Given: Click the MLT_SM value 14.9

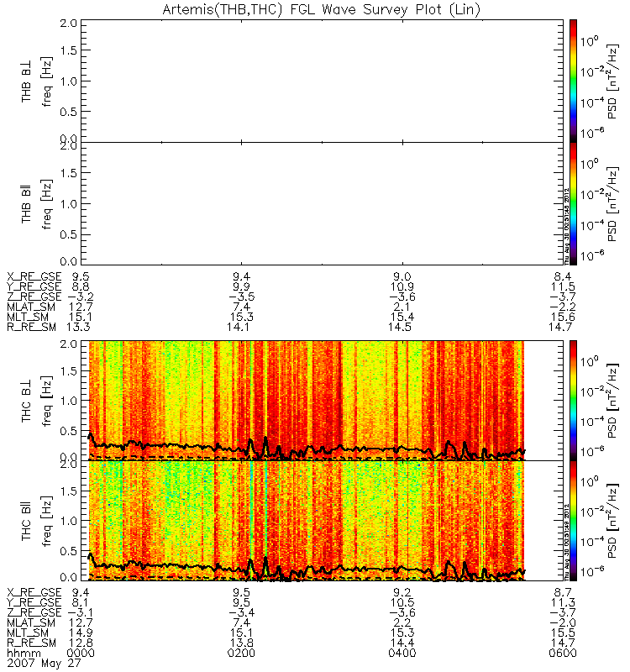Looking at the screenshot, I should [81, 633].
